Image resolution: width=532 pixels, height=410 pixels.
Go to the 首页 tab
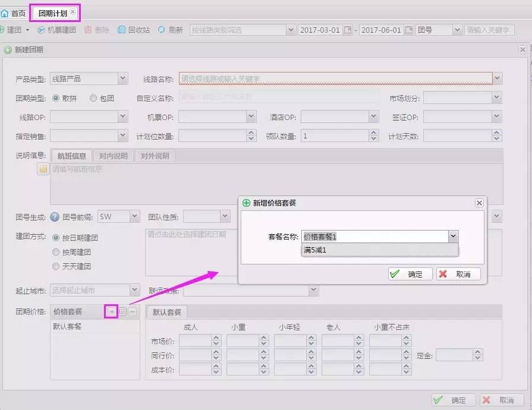point(14,12)
